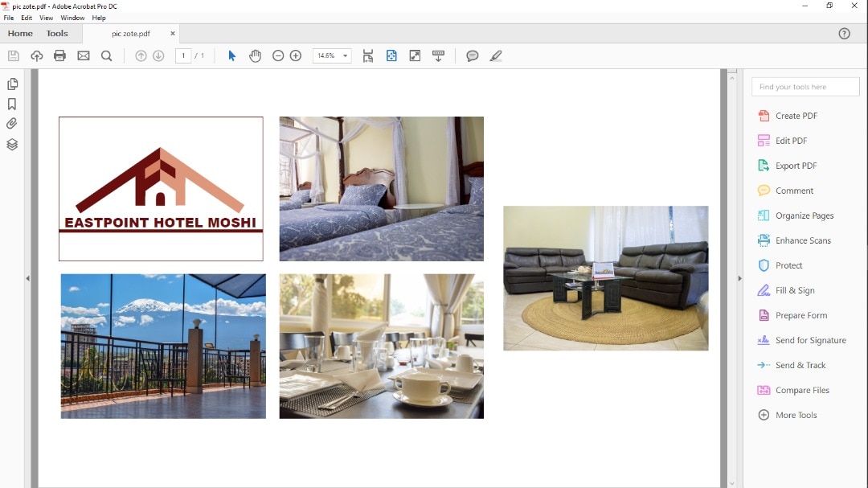Open the Bookmarks panel
868x488 pixels.
[12, 103]
